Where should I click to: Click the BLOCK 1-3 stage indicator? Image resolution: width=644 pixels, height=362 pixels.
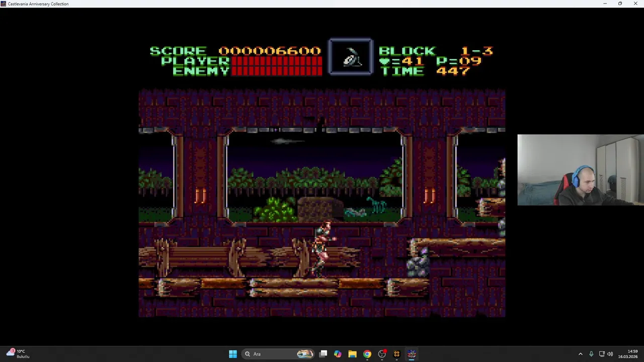coord(436,51)
